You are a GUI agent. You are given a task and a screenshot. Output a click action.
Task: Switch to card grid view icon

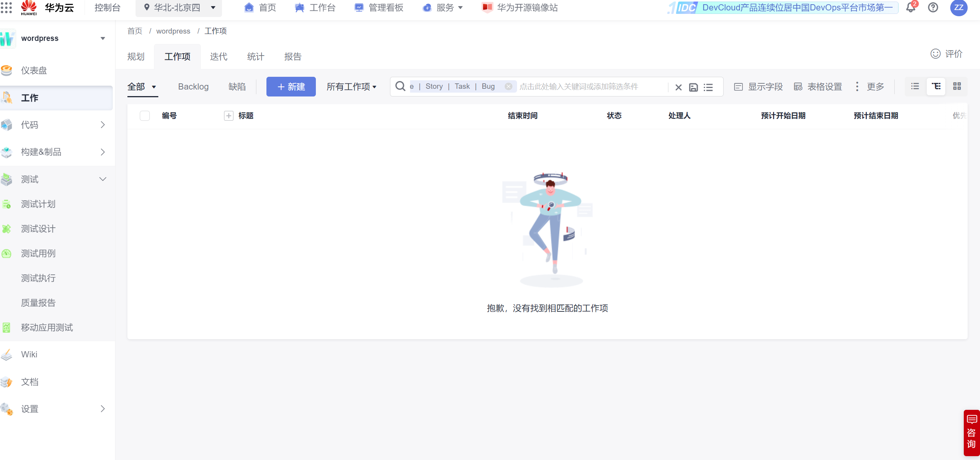click(x=957, y=86)
